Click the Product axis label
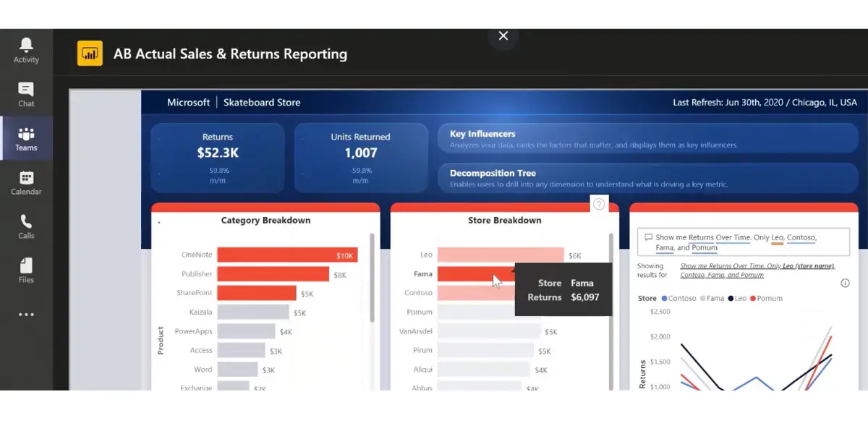868x434 pixels. click(x=161, y=340)
